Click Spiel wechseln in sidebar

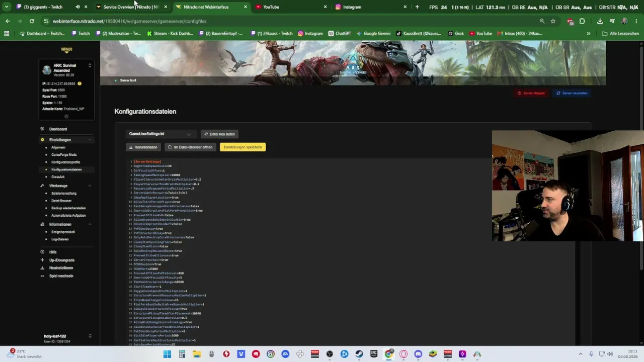[61, 276]
